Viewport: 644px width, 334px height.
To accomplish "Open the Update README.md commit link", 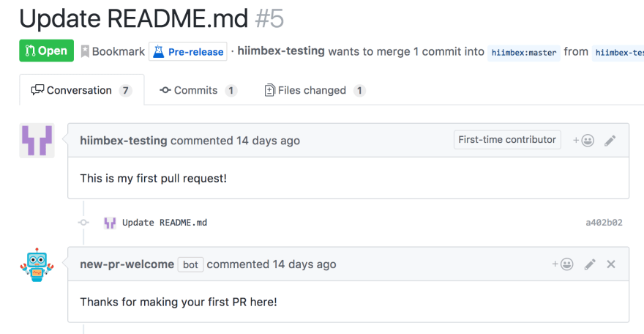I will coord(164,223).
